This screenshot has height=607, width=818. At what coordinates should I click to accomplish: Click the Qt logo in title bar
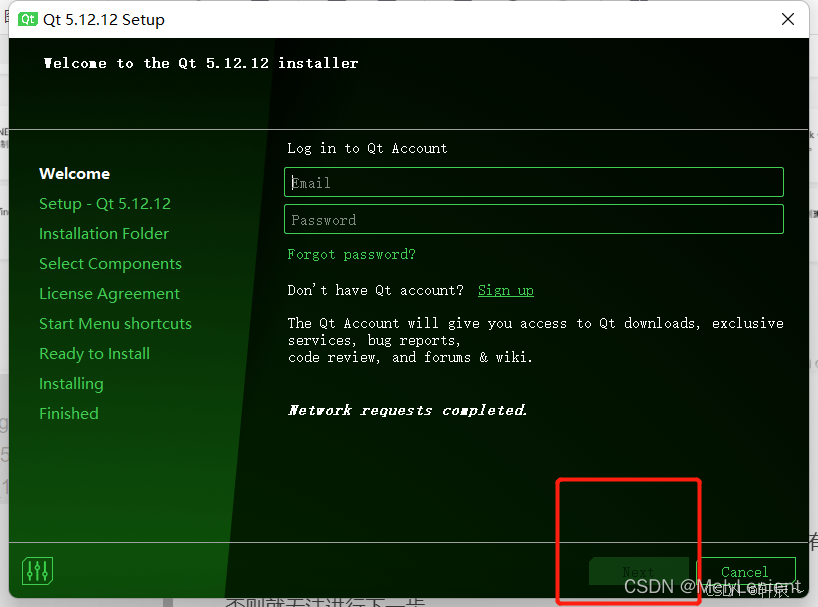tap(28, 19)
